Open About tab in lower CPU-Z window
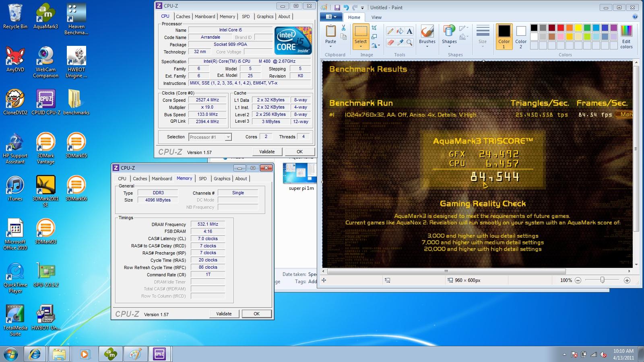Screen dimensions: 644x362 click(241, 179)
